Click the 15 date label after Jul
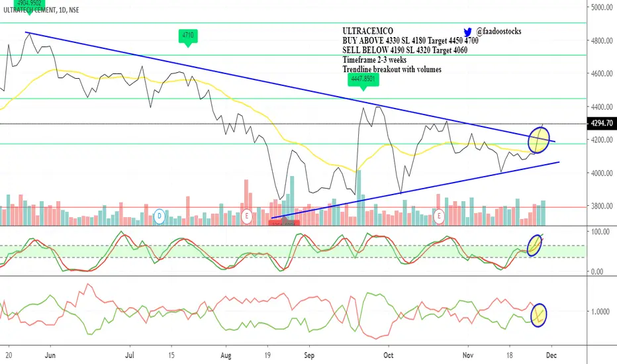Screen dimensions: 617x364 point(171,355)
